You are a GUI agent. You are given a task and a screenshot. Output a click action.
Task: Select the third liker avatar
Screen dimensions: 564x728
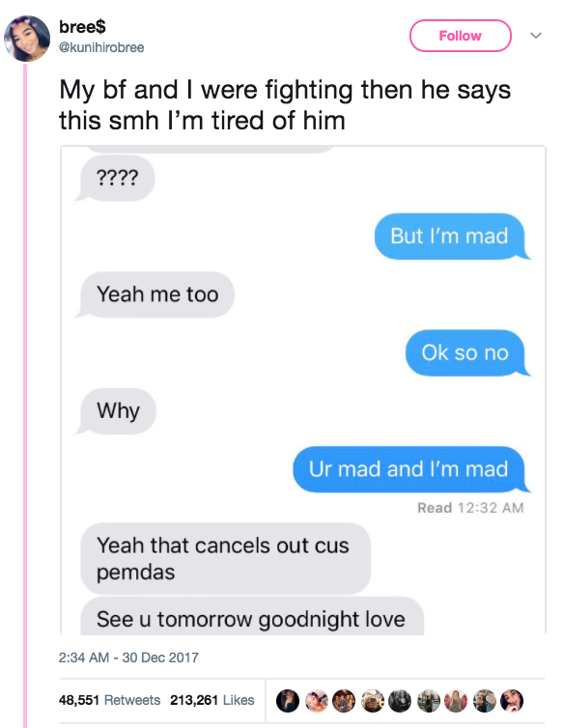tap(344, 701)
